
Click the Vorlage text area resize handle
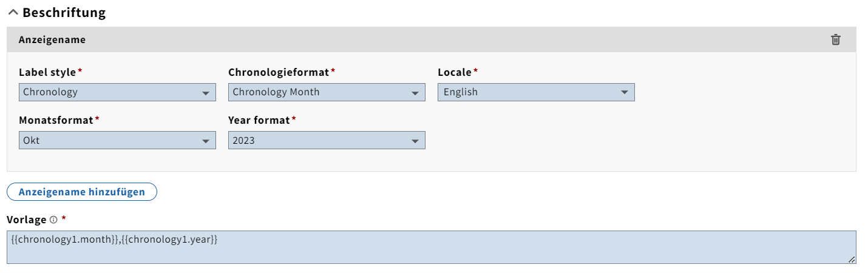852,260
